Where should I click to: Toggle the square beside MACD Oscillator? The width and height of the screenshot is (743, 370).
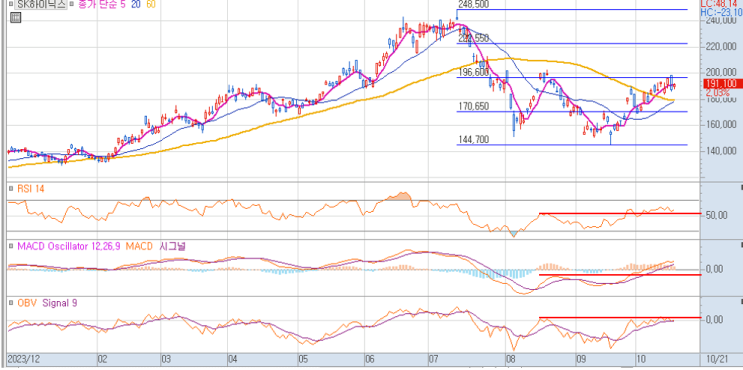click(x=10, y=246)
